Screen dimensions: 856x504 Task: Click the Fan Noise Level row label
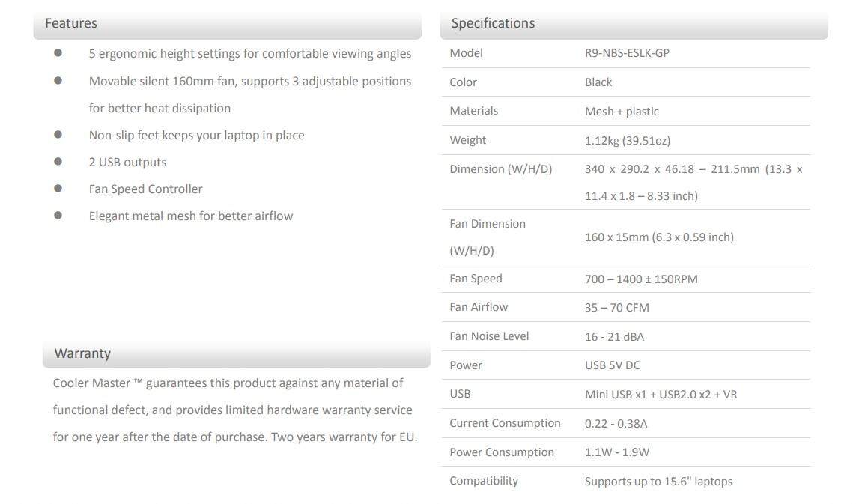click(489, 336)
